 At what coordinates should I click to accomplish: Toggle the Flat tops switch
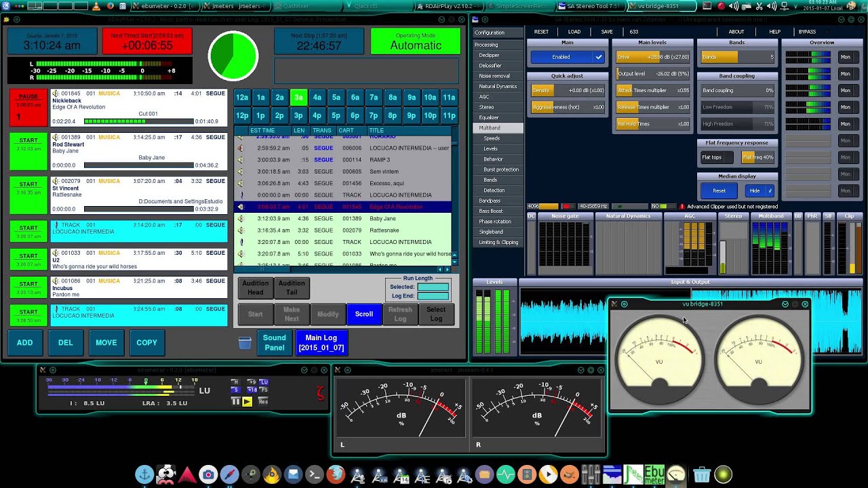pyautogui.click(x=717, y=157)
